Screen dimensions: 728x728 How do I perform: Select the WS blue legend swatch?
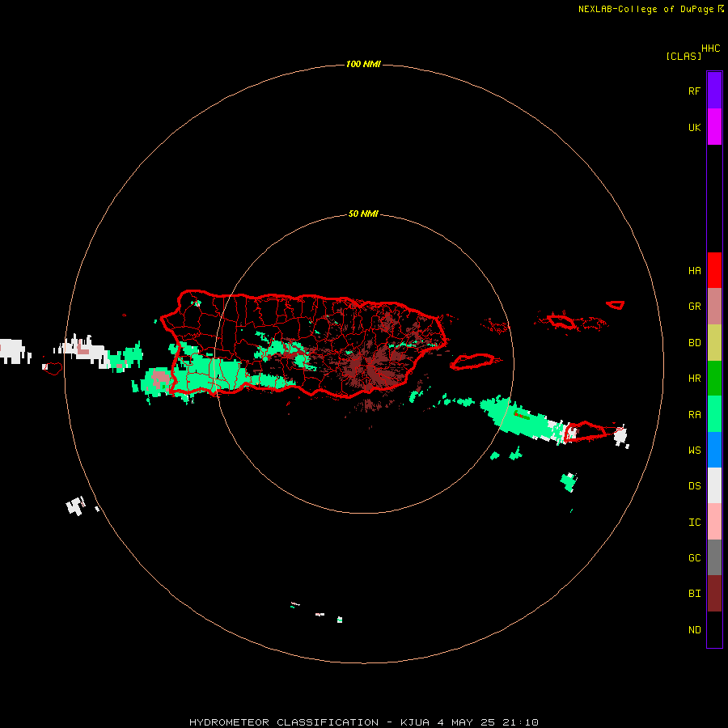[x=714, y=450]
